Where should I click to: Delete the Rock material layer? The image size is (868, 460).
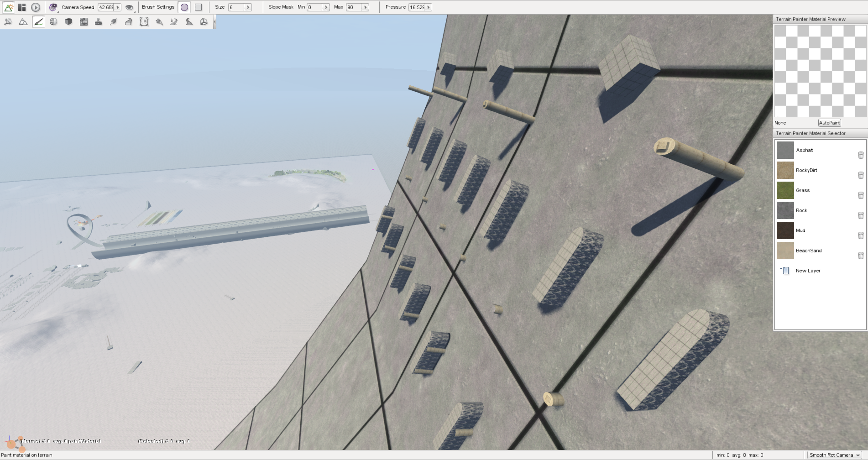861,215
